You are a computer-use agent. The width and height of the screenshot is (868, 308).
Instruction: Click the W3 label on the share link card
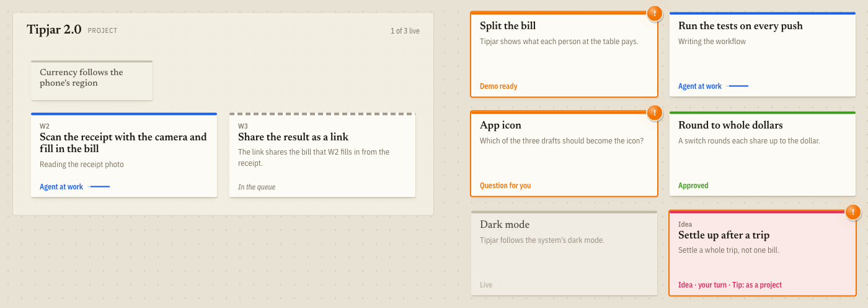243,126
